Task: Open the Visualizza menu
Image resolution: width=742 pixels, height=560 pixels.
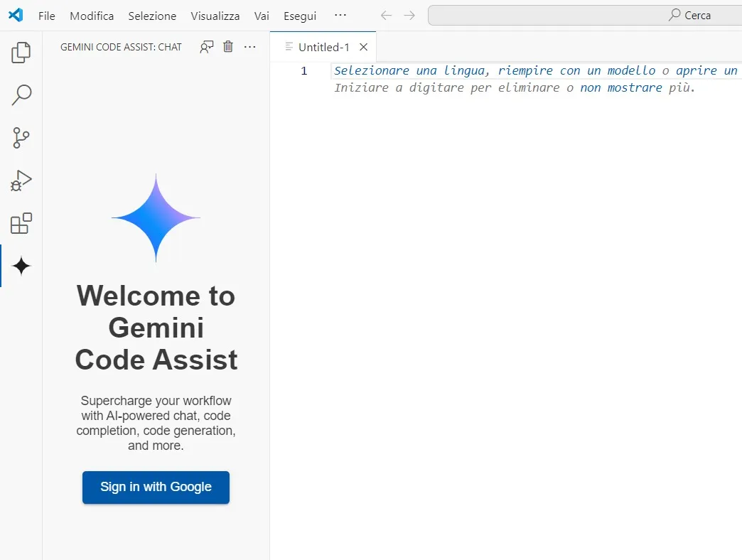Action: [x=215, y=16]
